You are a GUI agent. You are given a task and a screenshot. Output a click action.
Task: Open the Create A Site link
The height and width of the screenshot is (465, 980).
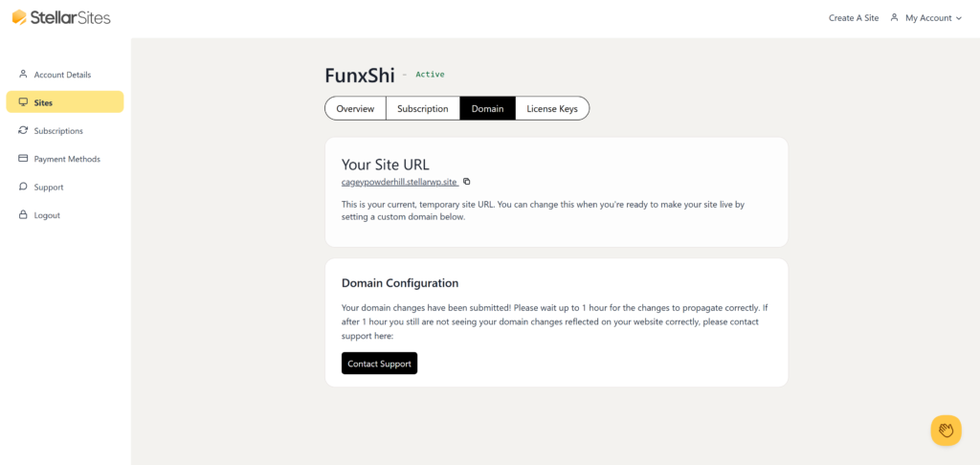853,18
